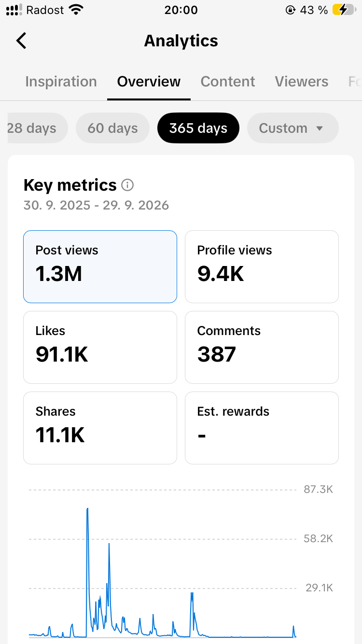
Task: Show the Shares metric chart
Action: [x=100, y=428]
